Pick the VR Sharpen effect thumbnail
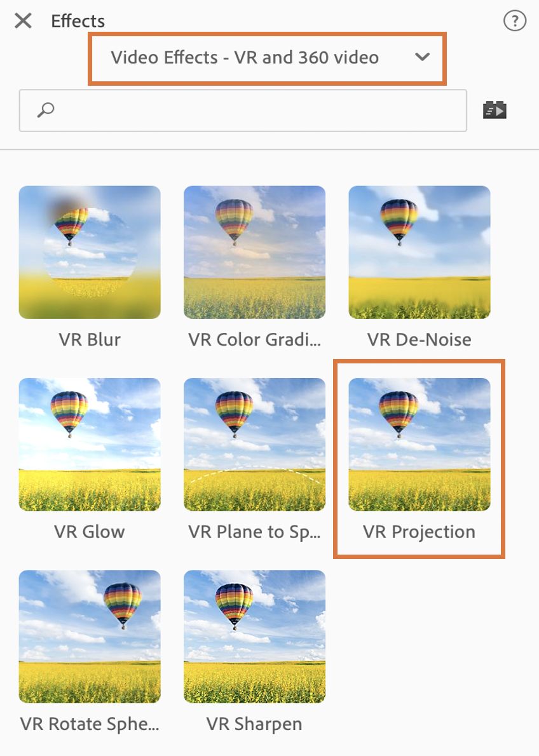This screenshot has width=539, height=756. [255, 637]
